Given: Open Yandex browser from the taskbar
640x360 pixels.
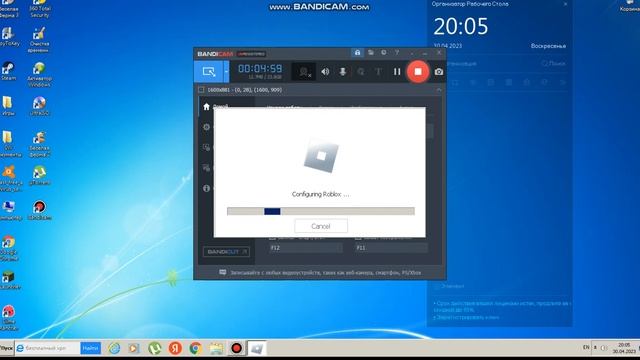Looking at the screenshot, I should tap(175, 348).
